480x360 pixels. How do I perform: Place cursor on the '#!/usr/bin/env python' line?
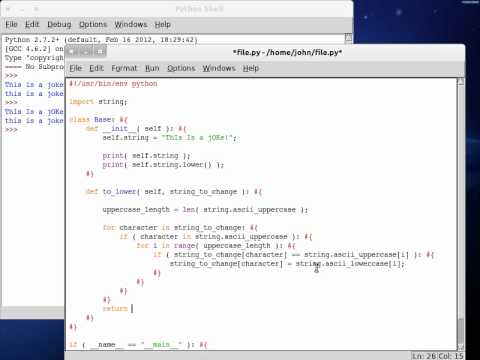[113, 84]
